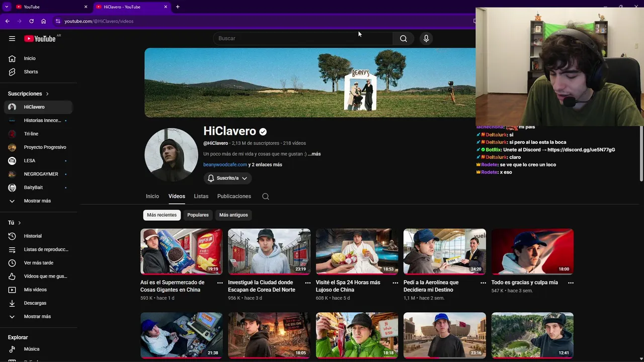Open Videos que me gustan
This screenshot has width=644, height=362.
tap(38, 276)
